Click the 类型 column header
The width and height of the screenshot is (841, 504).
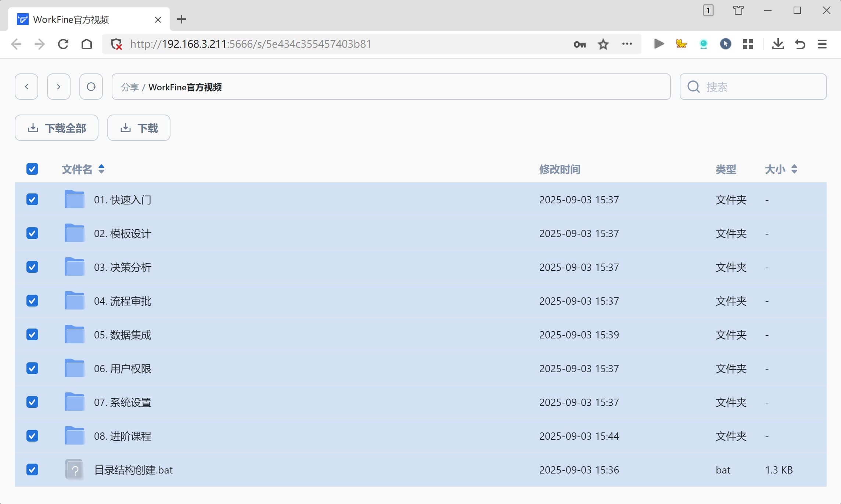pyautogui.click(x=726, y=169)
